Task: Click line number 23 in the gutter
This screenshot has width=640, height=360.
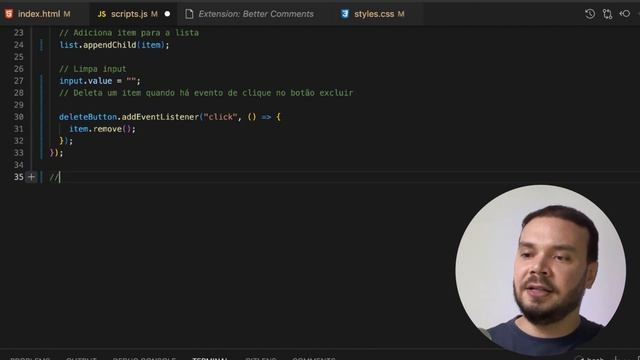Action: click(19, 33)
